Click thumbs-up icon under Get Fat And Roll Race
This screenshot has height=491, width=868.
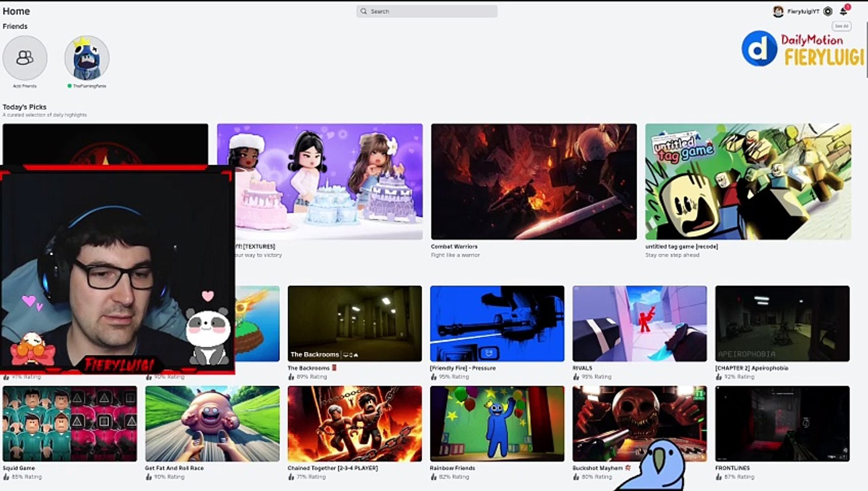tap(149, 477)
